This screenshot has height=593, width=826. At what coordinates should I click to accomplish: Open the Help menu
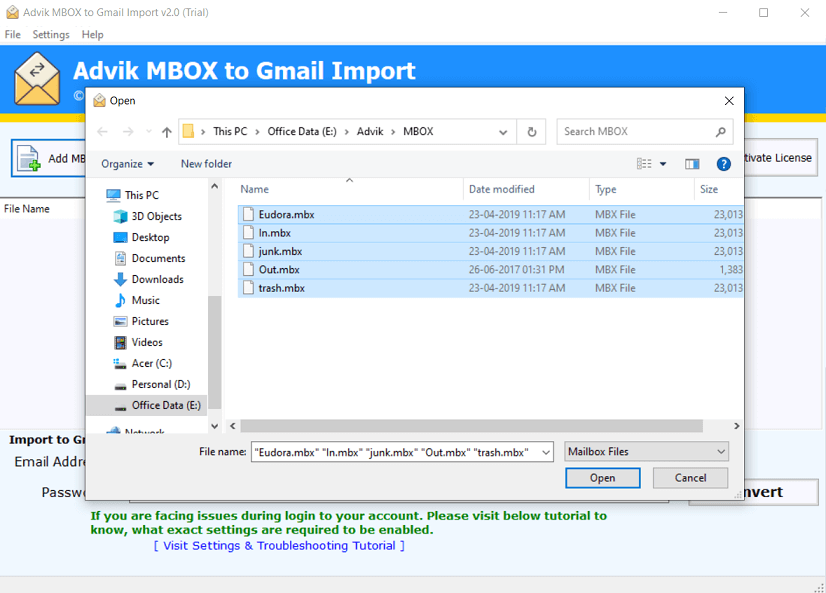(x=92, y=33)
